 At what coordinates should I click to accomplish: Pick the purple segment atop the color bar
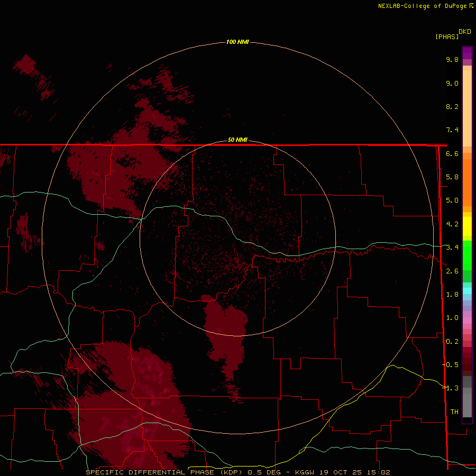point(467,53)
